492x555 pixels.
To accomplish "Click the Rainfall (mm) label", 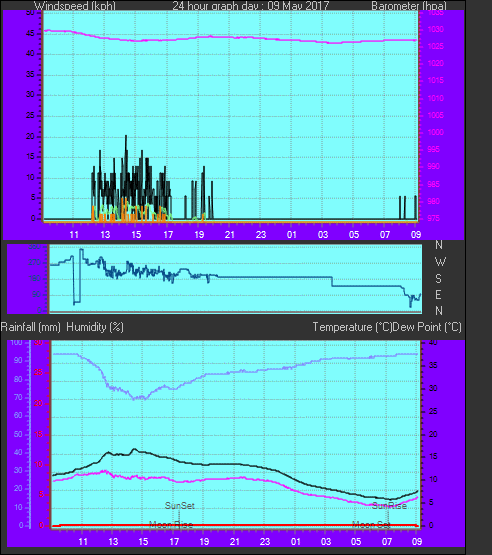I will (30, 327).
